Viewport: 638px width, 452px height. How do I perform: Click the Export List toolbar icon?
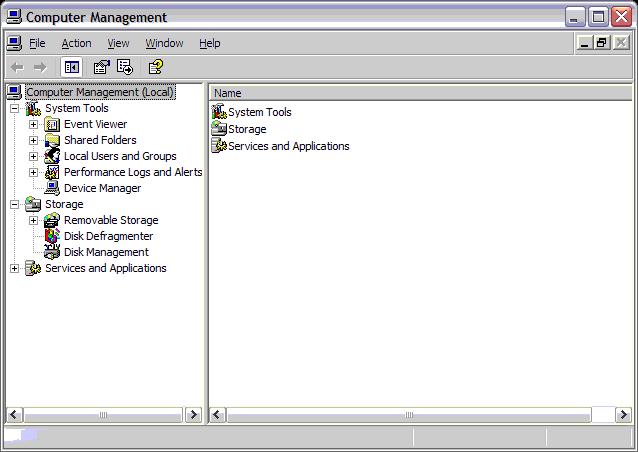(x=125, y=67)
